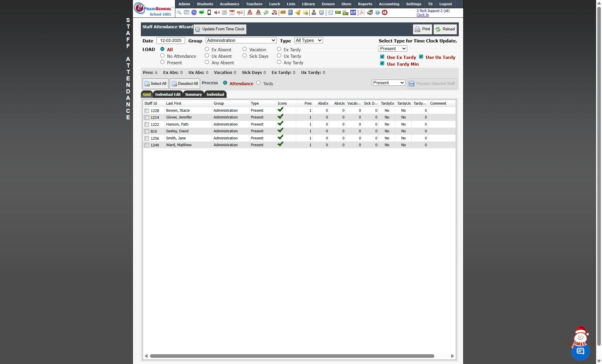This screenshot has width=602, height=364.
Task: Open the email @ icon
Action: point(194,12)
